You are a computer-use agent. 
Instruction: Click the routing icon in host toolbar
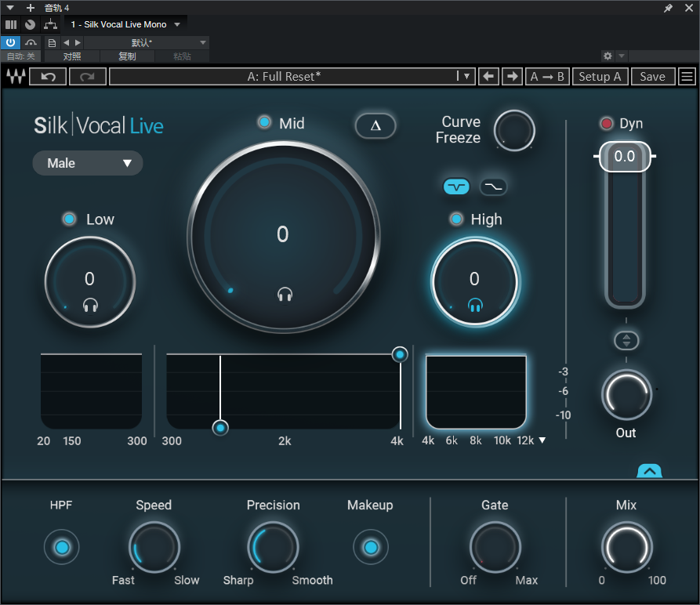(50, 24)
